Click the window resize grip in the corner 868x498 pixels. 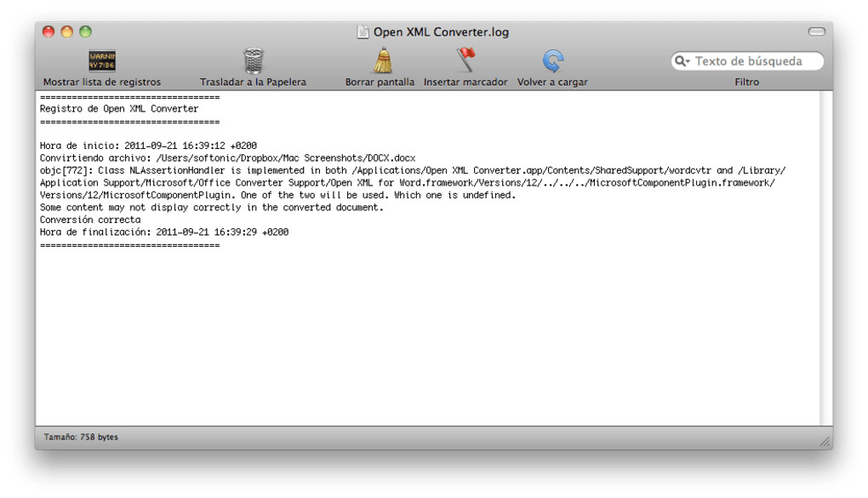click(825, 442)
